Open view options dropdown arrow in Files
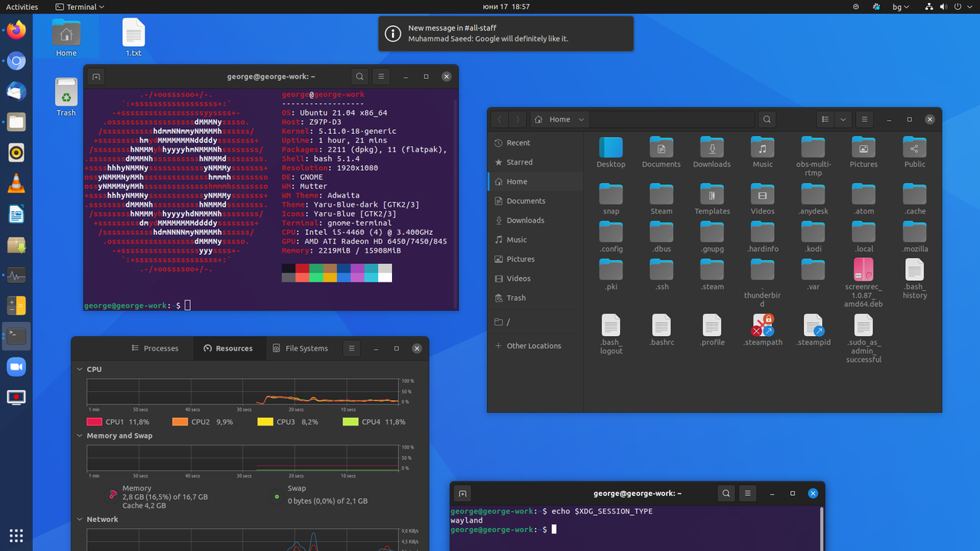The image size is (980, 551). point(843,119)
